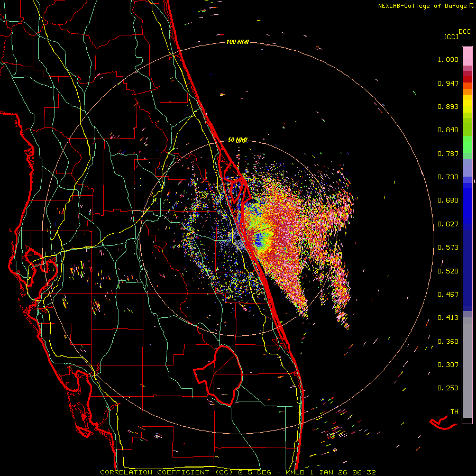Click the Lake Okeechobee outline on the map
Image resolution: width=476 pixels, height=476 pixels.
coord(218,375)
